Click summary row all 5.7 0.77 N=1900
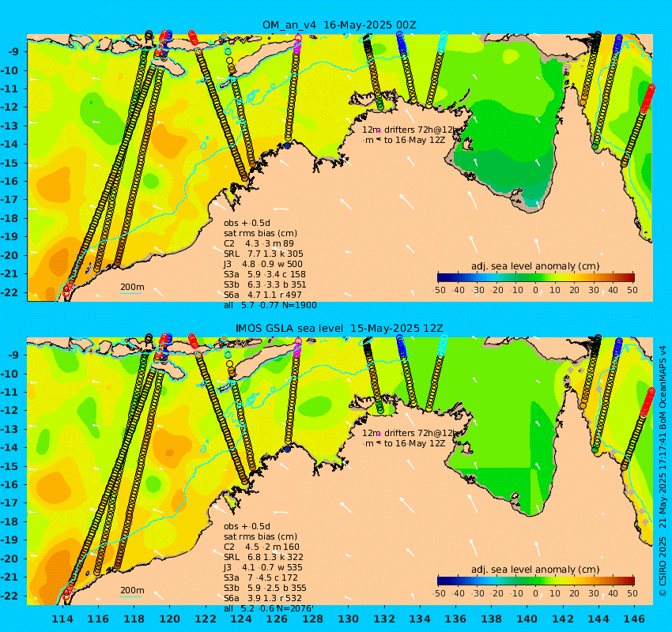The image size is (672, 632). coord(270,305)
